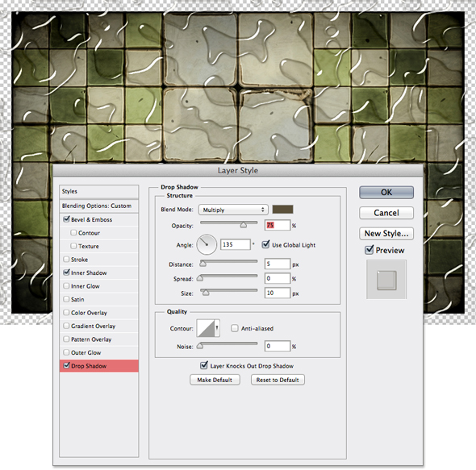The width and height of the screenshot is (476, 470).
Task: Open the Contour curve thumbnail
Action: (206, 328)
